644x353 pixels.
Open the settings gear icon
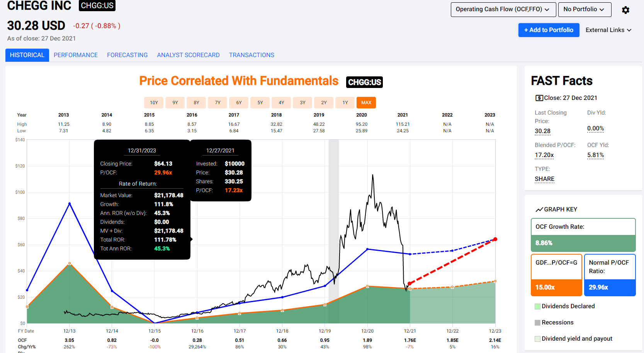[625, 10]
